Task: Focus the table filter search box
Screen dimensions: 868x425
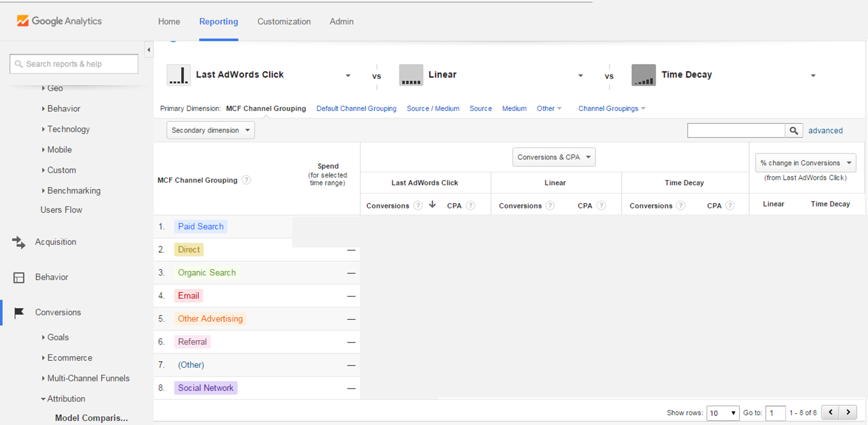Action: 736,130
